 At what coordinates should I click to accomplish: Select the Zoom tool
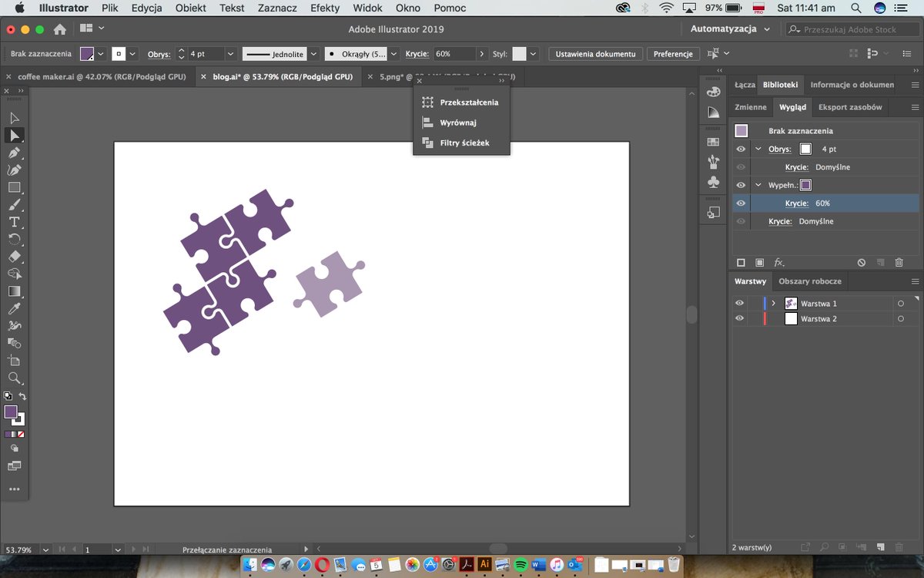click(x=15, y=378)
